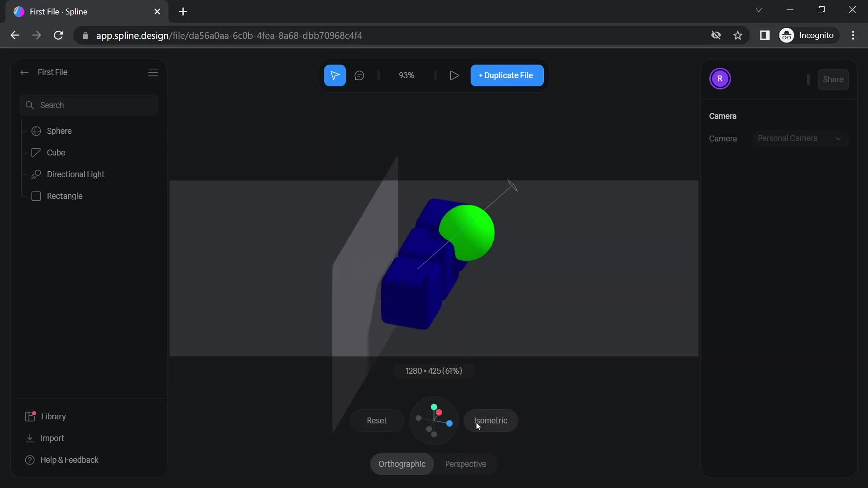Select Perspective projection mode

pos(466,464)
